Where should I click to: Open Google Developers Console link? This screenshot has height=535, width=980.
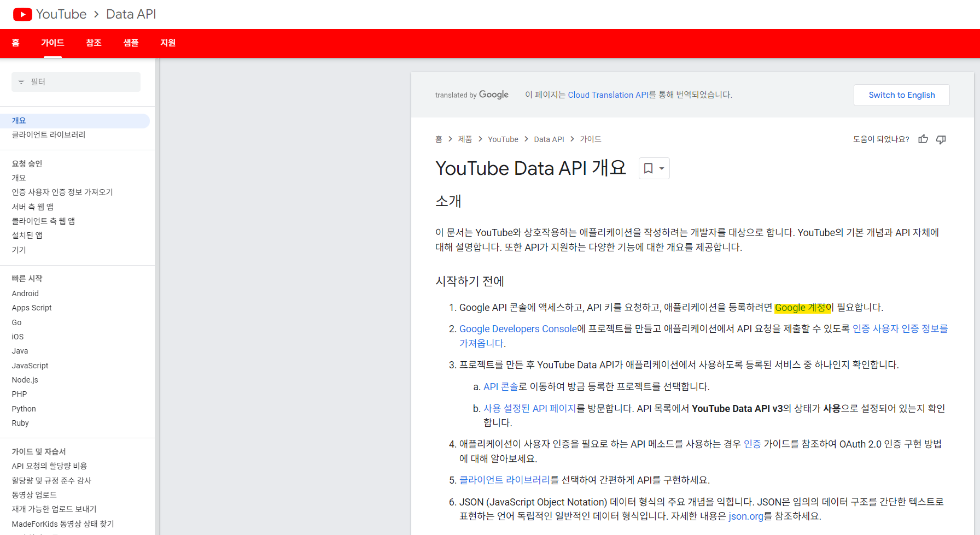[518, 329]
